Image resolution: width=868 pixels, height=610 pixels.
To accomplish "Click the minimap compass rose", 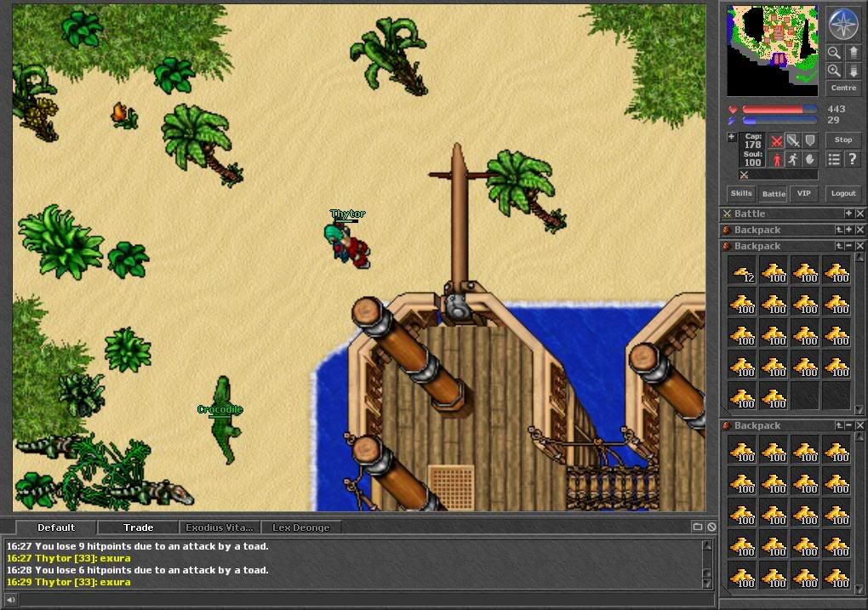I will (843, 23).
